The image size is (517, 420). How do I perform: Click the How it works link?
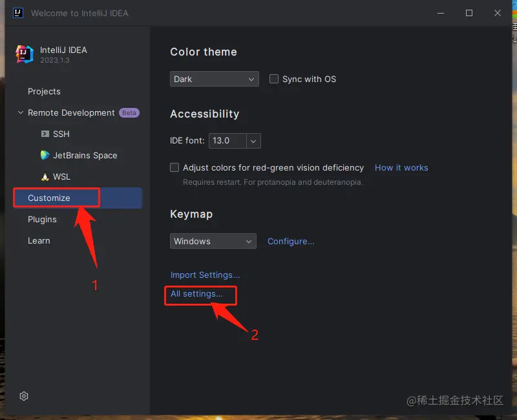(401, 167)
